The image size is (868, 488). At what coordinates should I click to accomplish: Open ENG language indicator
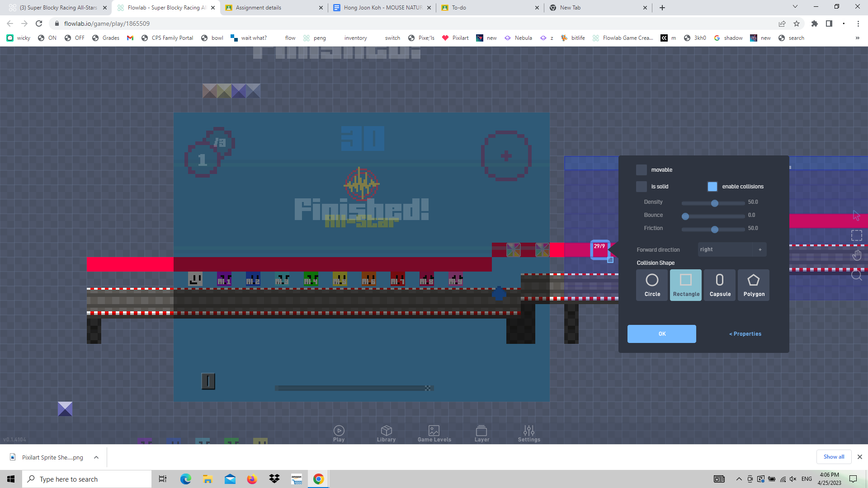pos(807,479)
